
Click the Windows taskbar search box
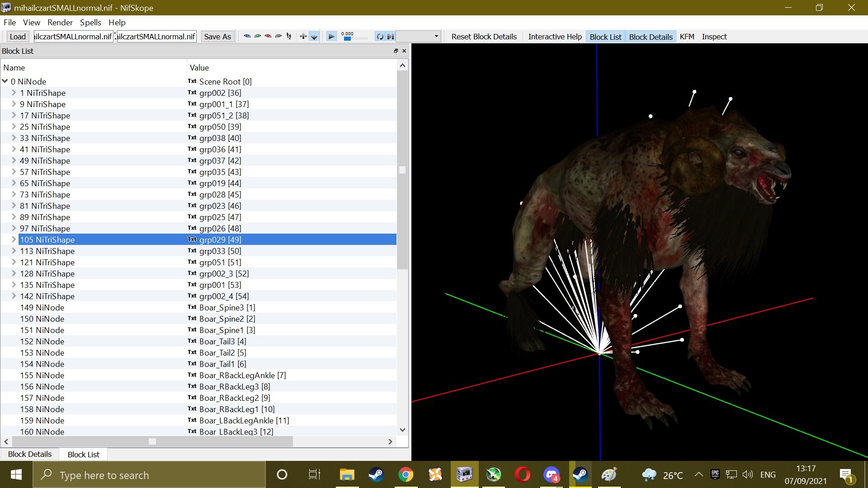point(149,475)
